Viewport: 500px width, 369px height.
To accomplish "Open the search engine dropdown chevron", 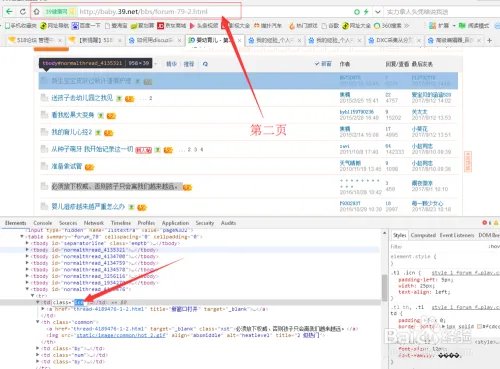I will coord(377,12).
